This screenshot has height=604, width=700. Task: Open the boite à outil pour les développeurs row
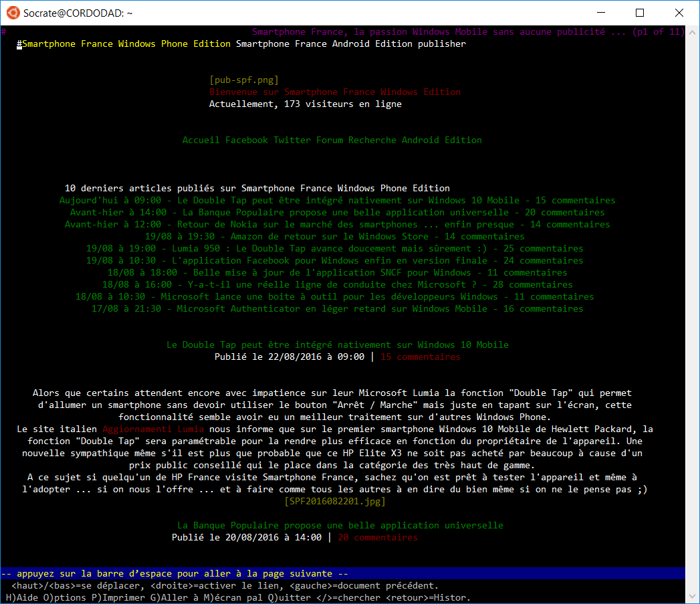[x=335, y=297]
